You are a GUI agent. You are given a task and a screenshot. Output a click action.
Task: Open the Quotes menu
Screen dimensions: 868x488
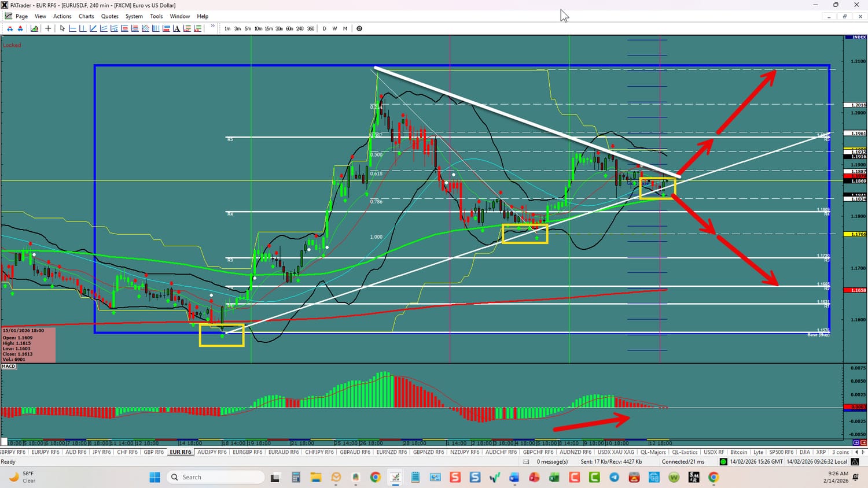[x=110, y=16]
